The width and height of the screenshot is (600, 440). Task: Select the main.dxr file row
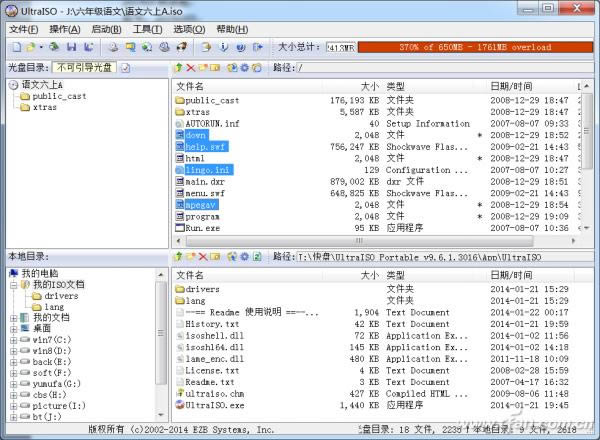[x=377, y=182]
